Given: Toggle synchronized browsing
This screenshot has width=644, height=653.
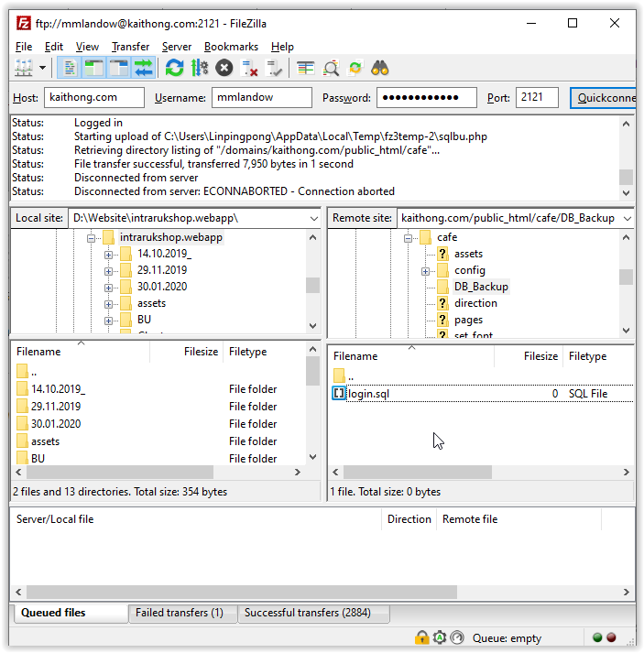Looking at the screenshot, I should 355,68.
